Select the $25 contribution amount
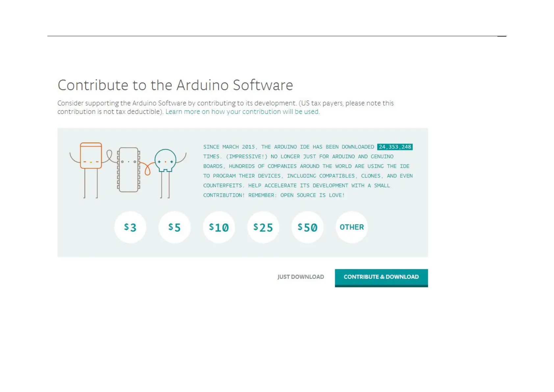The height and width of the screenshot is (392, 554). pyautogui.click(x=263, y=227)
